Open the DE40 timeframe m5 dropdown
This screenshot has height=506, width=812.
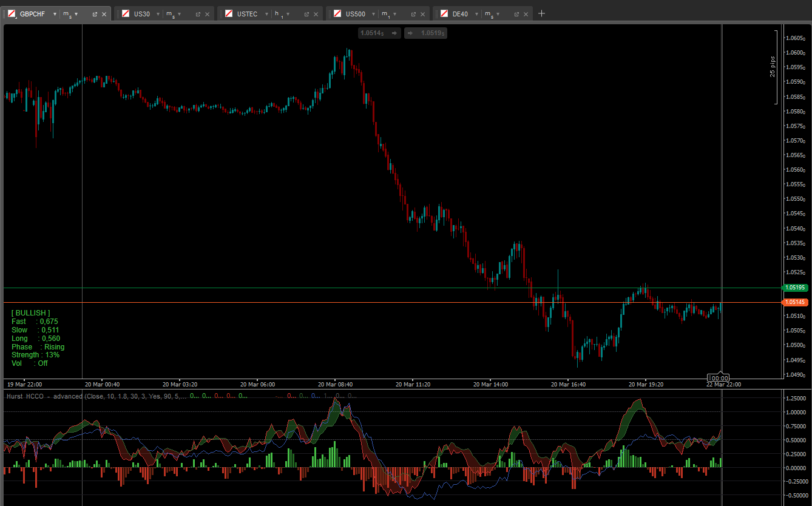tap(497, 14)
